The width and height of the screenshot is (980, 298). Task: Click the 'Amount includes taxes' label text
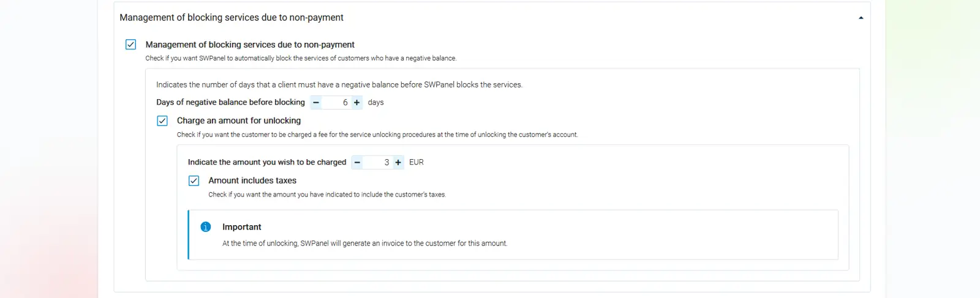click(x=252, y=181)
